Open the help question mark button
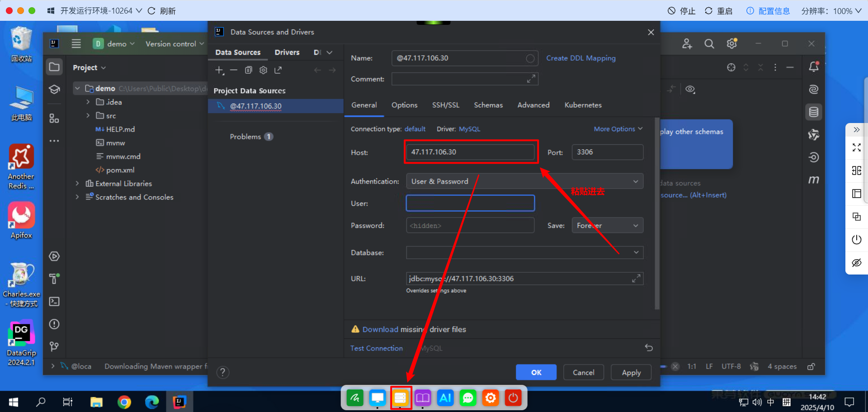 tap(223, 372)
